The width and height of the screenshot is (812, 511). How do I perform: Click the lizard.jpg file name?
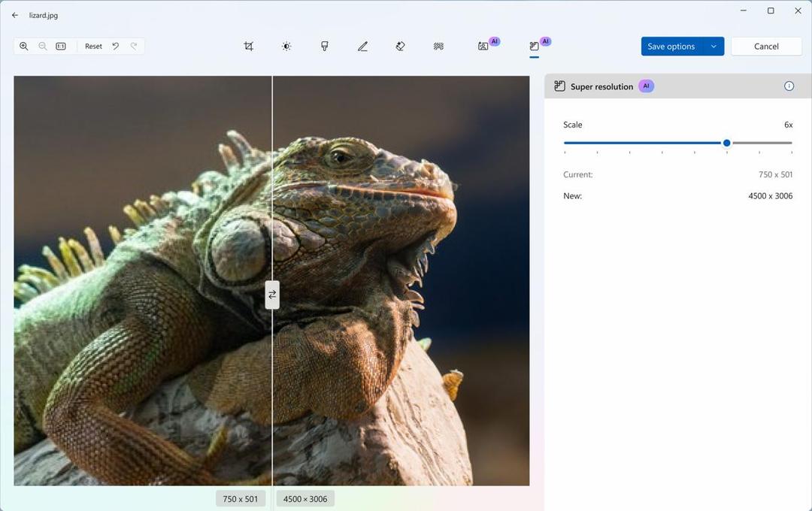click(x=44, y=16)
